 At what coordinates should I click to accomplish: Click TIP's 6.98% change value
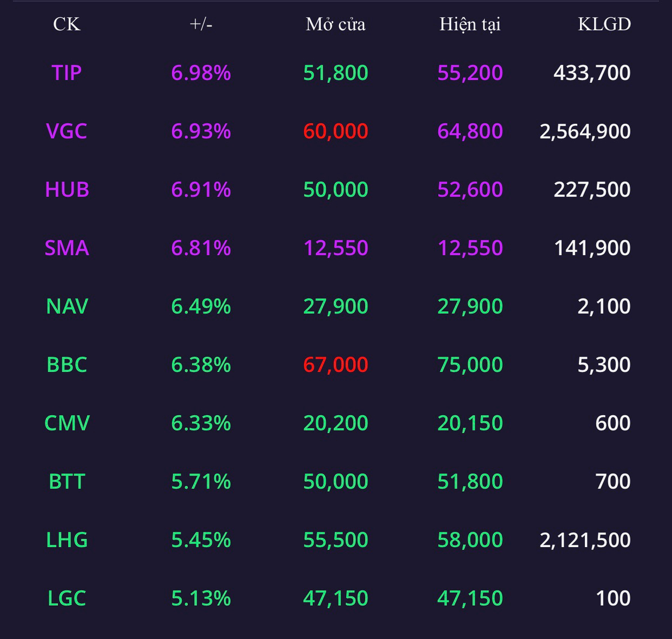(201, 73)
